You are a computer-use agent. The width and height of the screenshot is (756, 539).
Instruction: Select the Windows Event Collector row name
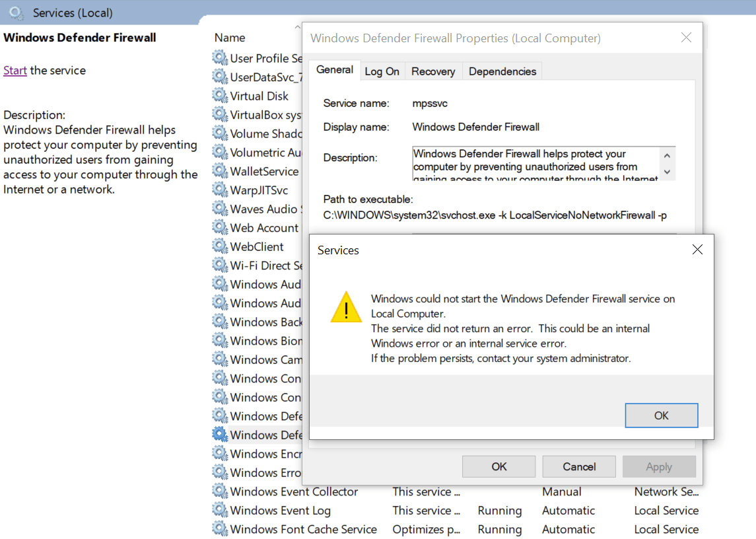tap(294, 491)
